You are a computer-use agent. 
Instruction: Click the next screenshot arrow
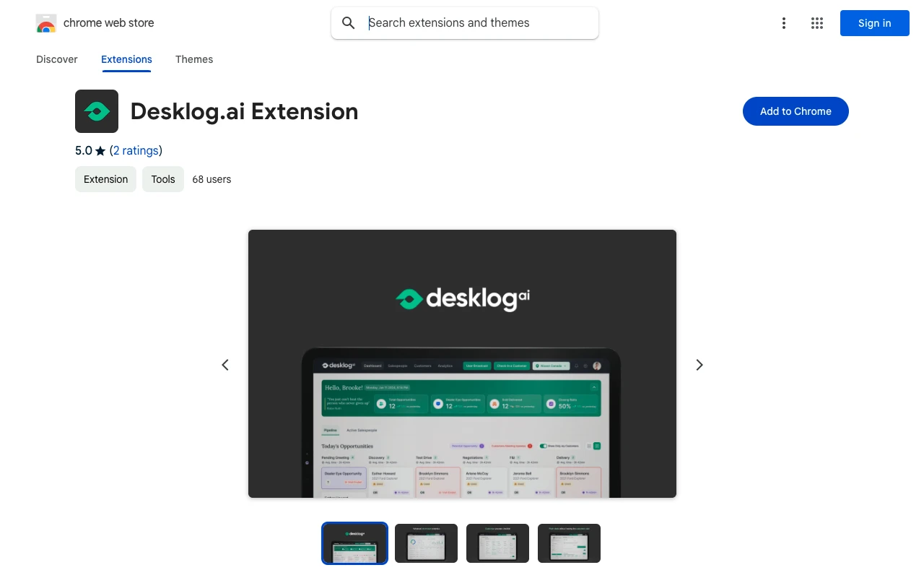[699, 365]
